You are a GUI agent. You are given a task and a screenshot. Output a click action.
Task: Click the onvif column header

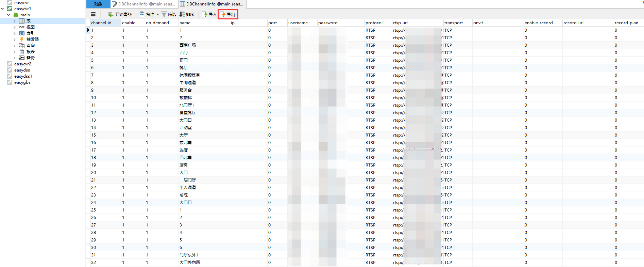(498, 23)
